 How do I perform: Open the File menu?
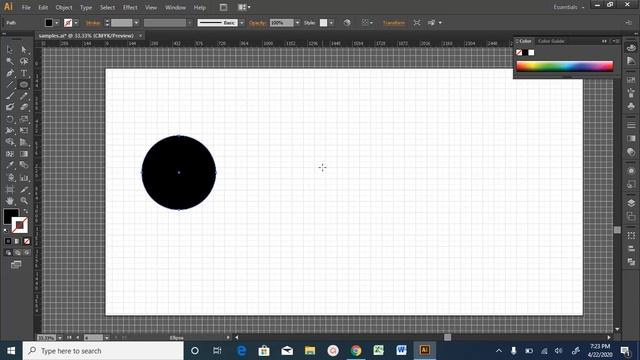coord(26,7)
